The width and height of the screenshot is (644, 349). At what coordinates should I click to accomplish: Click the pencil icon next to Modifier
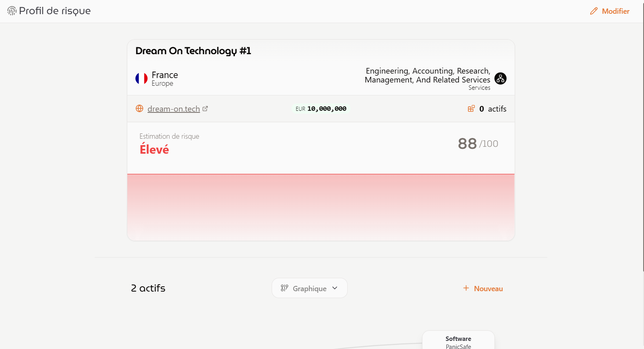coord(593,11)
